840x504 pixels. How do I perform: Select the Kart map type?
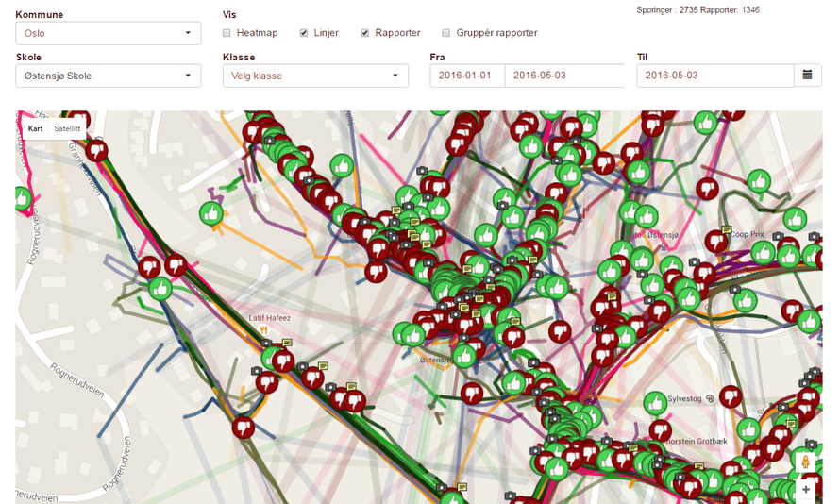pos(35,128)
